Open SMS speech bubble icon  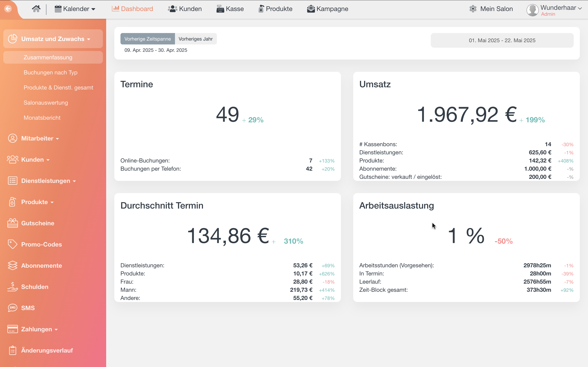click(12, 308)
